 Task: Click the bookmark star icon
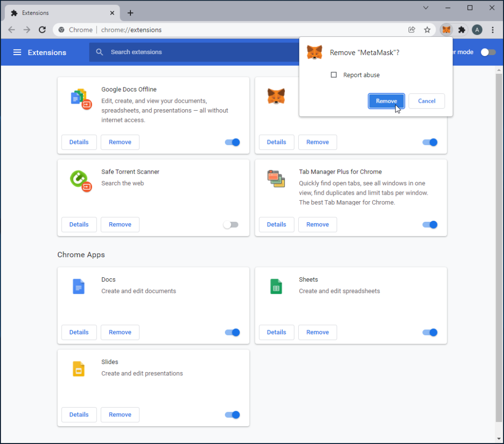[x=427, y=30]
